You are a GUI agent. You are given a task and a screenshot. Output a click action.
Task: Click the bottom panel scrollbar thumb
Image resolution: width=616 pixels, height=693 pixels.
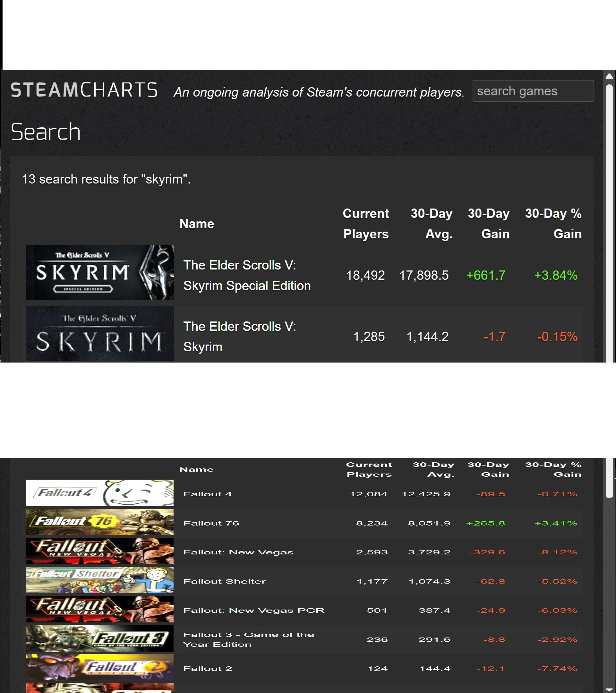tap(609, 478)
